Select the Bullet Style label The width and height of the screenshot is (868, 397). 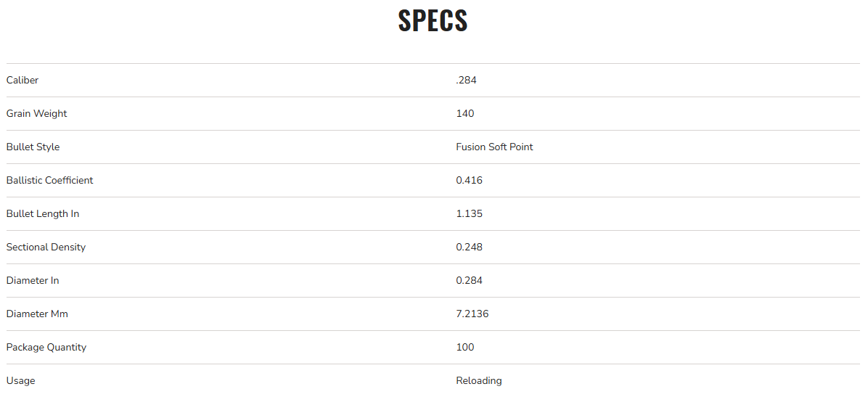coord(33,147)
